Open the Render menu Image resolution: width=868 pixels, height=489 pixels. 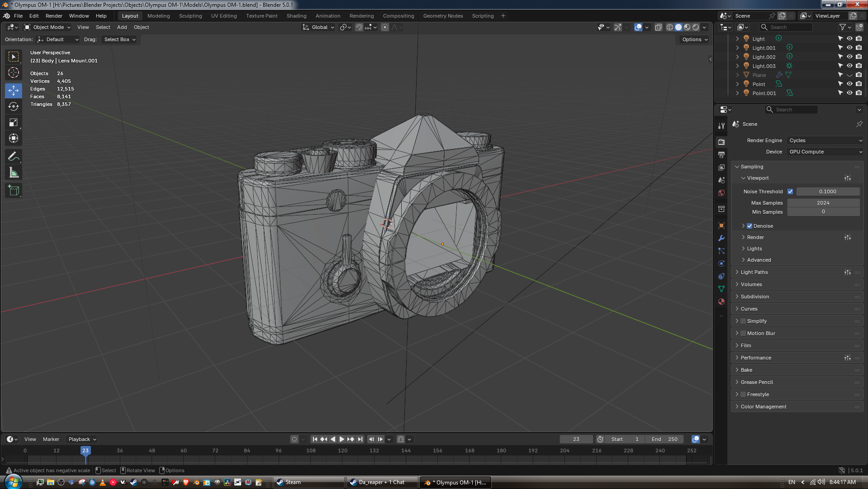54,16
